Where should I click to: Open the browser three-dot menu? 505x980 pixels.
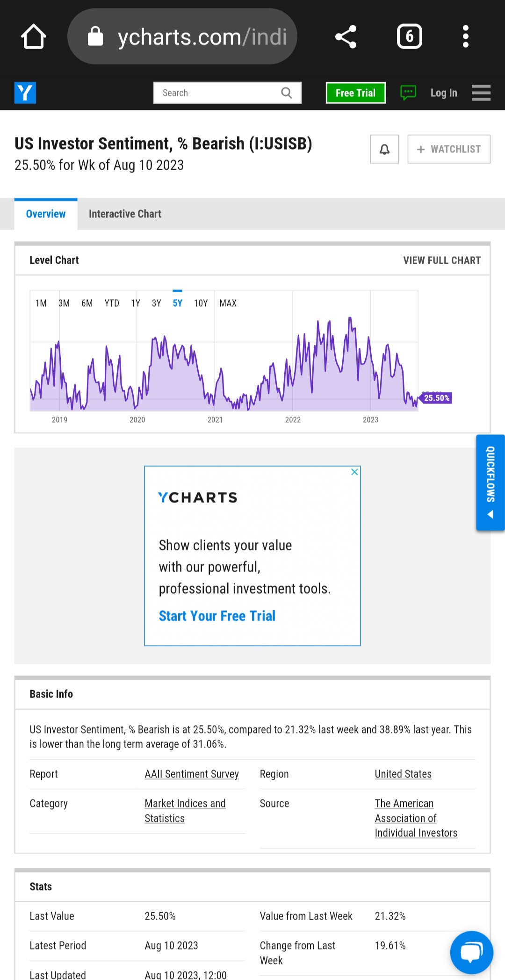[x=466, y=36]
